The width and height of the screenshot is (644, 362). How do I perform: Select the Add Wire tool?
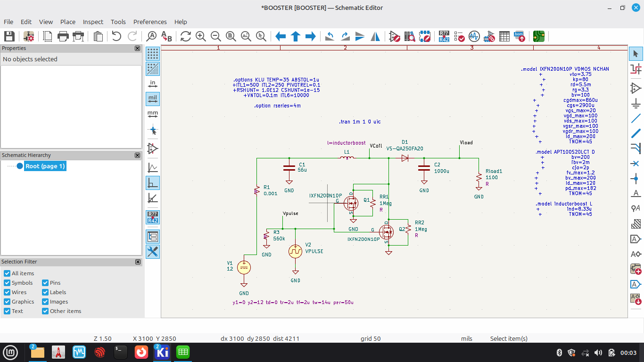pyautogui.click(x=636, y=118)
